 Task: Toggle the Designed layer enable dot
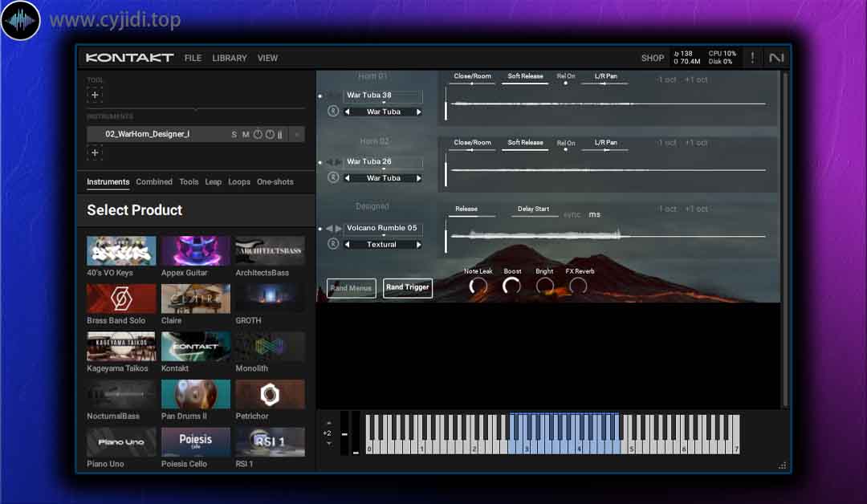pos(320,229)
